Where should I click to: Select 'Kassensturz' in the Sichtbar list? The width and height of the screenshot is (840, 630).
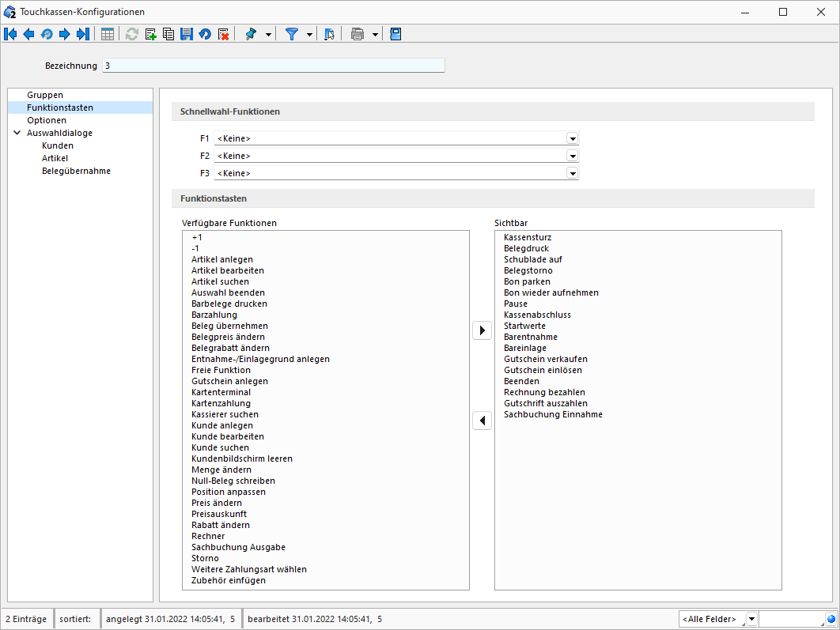[x=528, y=237]
